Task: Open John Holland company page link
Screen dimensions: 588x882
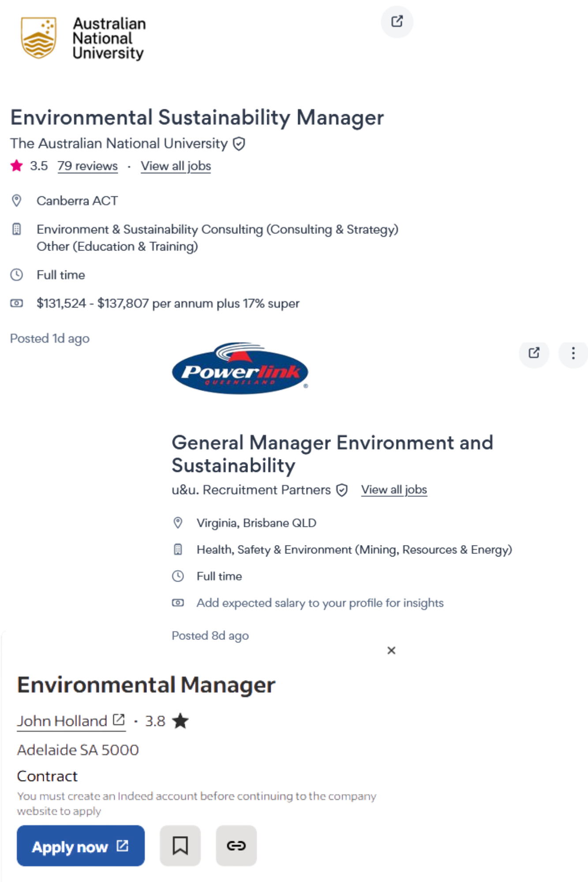Action: pyautogui.click(x=71, y=721)
